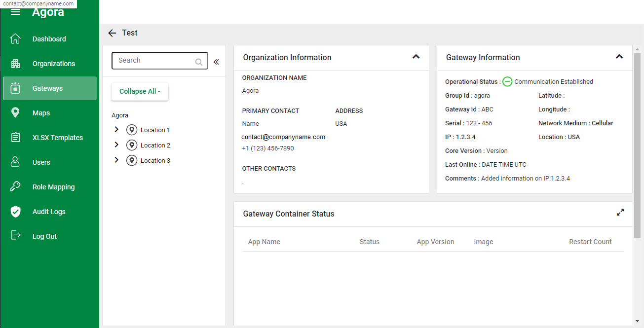This screenshot has width=644, height=328.
Task: Select the Agora root tree item
Action: [120, 115]
